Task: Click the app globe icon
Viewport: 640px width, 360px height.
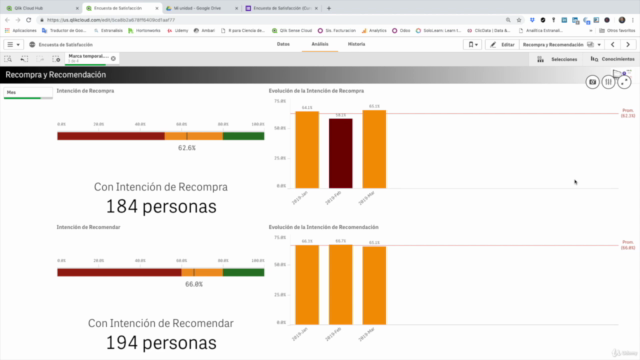Action: click(32, 44)
